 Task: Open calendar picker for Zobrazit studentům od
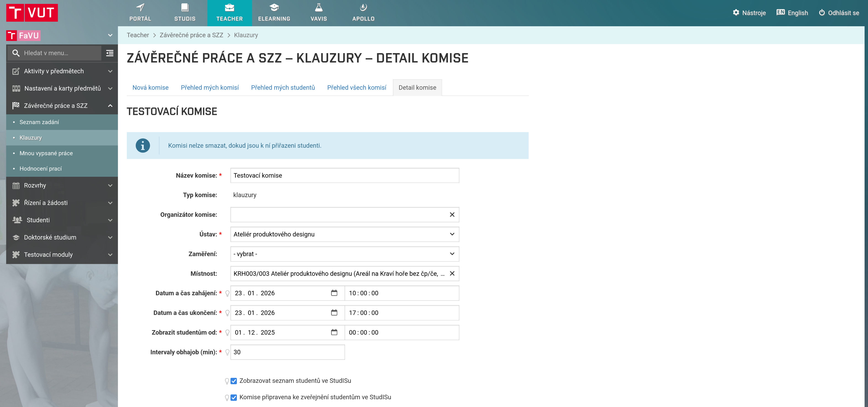(x=334, y=332)
